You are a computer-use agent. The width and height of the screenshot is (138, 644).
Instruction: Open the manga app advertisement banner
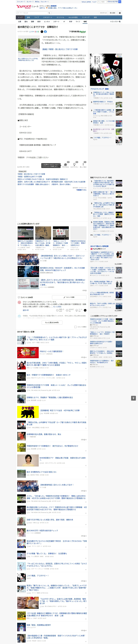click(x=106, y=70)
